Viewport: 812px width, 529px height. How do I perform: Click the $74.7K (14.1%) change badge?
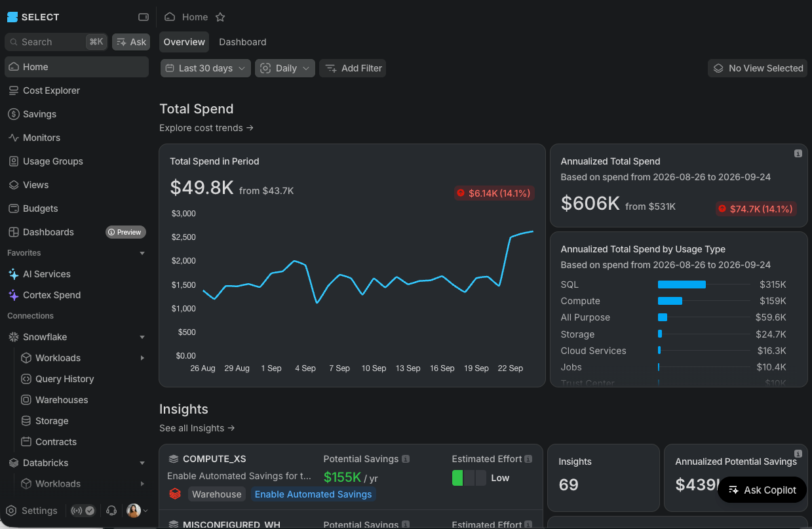[756, 208]
